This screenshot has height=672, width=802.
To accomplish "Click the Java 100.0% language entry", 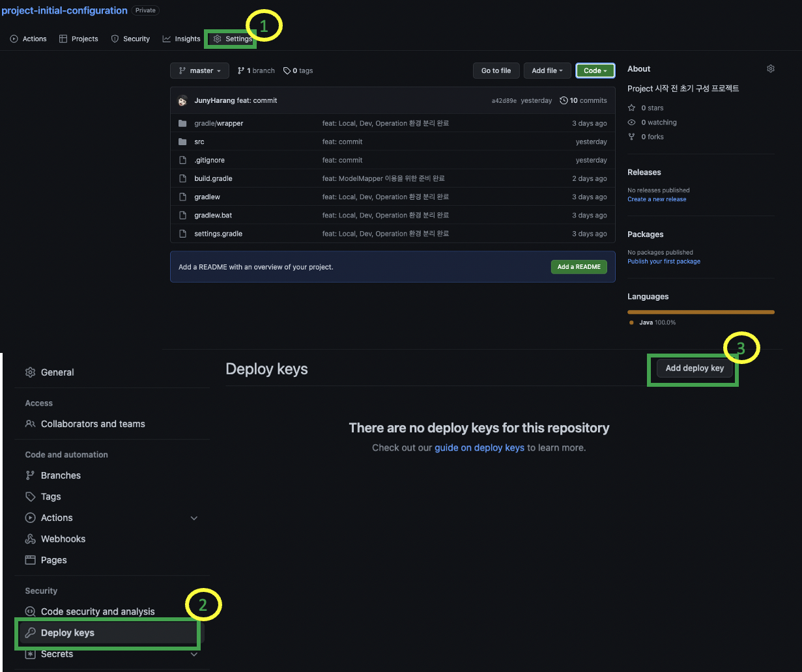I will [x=652, y=322].
